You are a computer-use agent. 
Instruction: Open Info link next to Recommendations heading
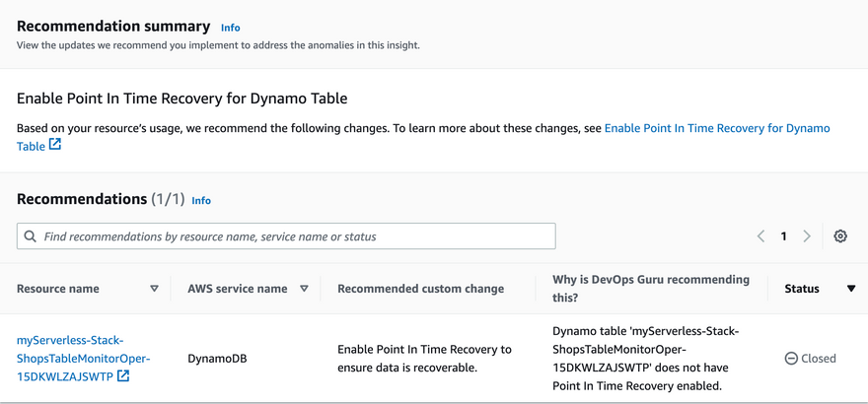pyautogui.click(x=201, y=200)
